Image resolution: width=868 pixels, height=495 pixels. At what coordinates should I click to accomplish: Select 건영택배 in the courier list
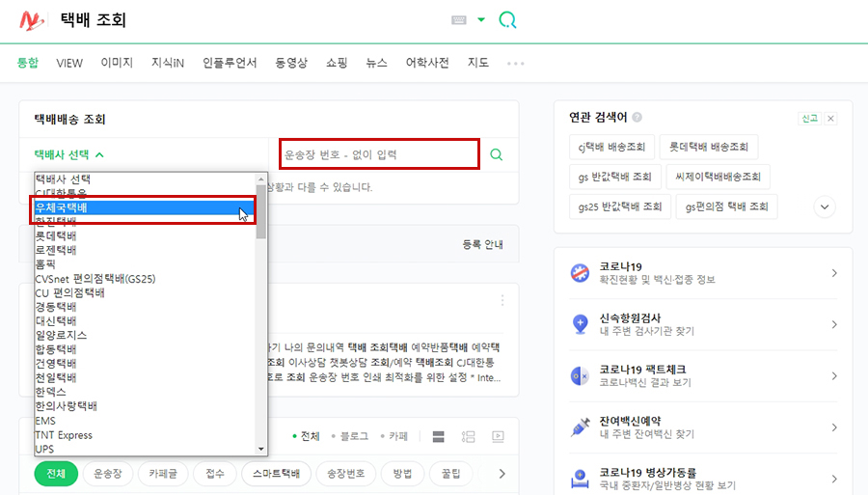[x=145, y=364]
